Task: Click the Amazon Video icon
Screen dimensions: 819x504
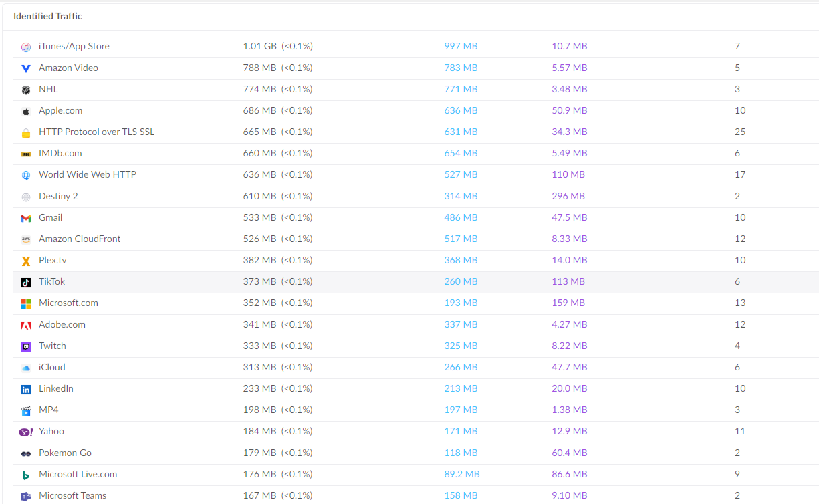Action: point(25,68)
